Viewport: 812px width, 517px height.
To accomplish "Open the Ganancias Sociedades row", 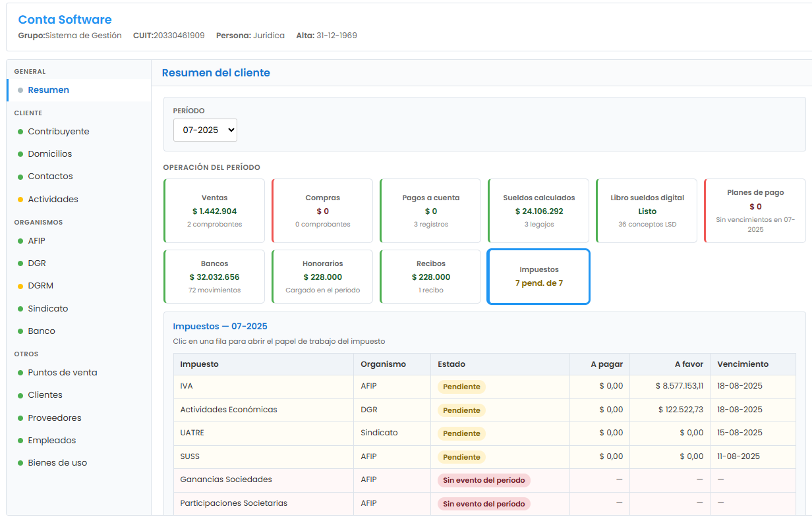I will [x=484, y=480].
